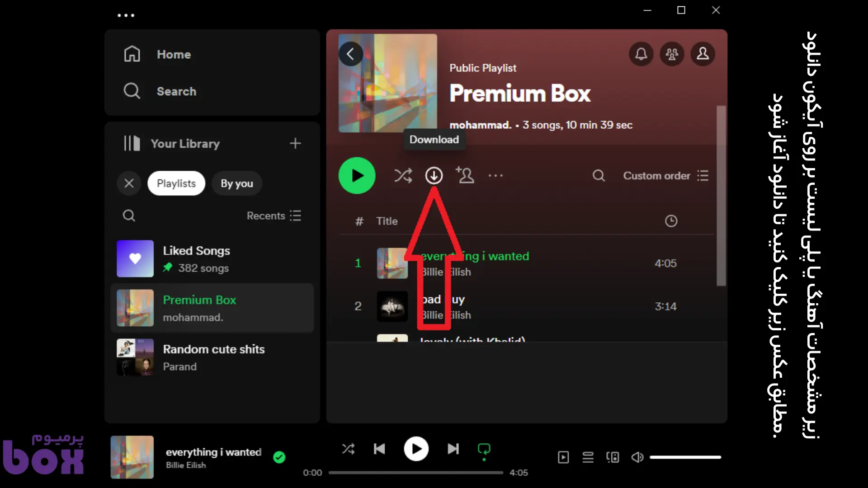Screen dimensions: 868x488
Task: Open Premium Box in the library list
Action: tap(212, 308)
